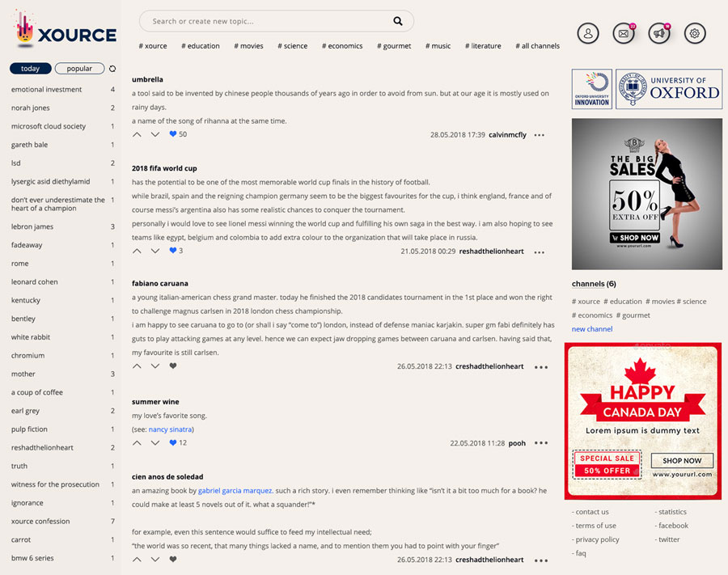Open the settings gear icon
Viewport: 728px width, 575px height.
pos(695,33)
